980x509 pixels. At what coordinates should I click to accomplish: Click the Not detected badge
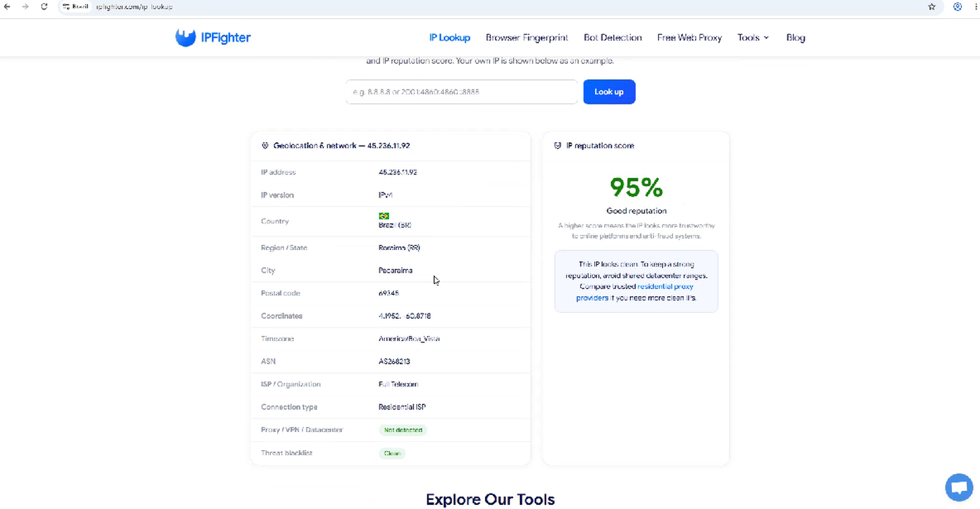(402, 430)
